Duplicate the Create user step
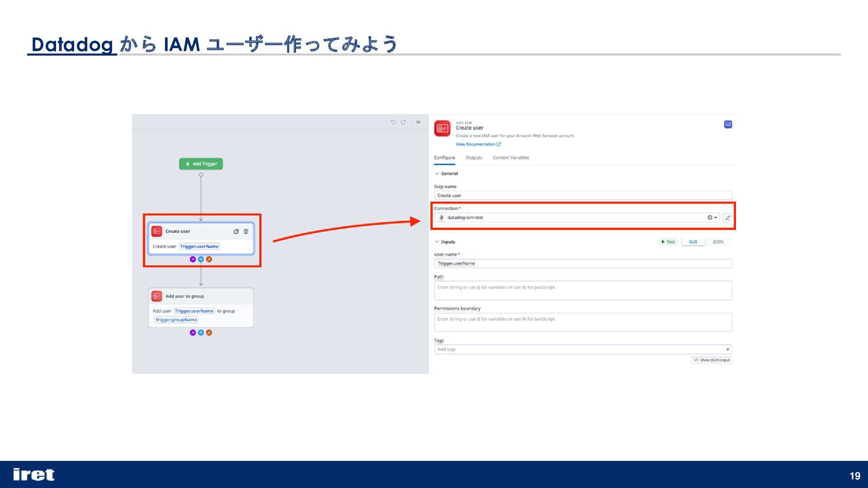Image resolution: width=868 pixels, height=488 pixels. click(236, 231)
